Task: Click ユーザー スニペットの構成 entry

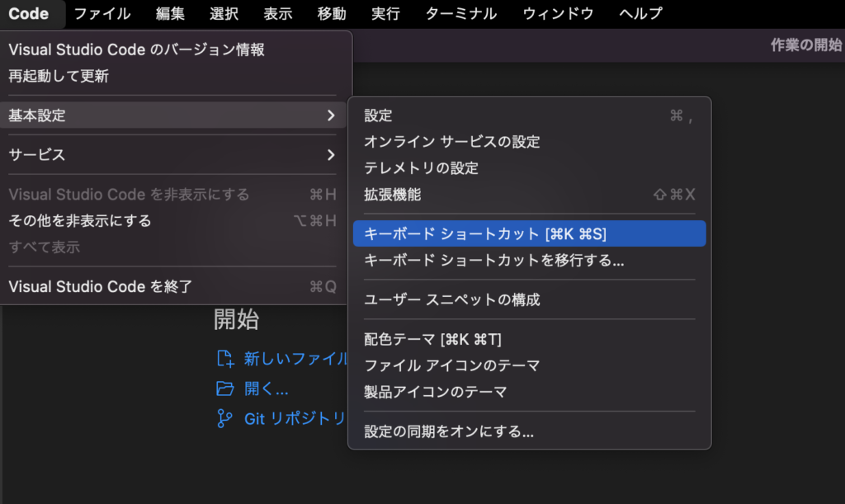Action: click(x=452, y=299)
